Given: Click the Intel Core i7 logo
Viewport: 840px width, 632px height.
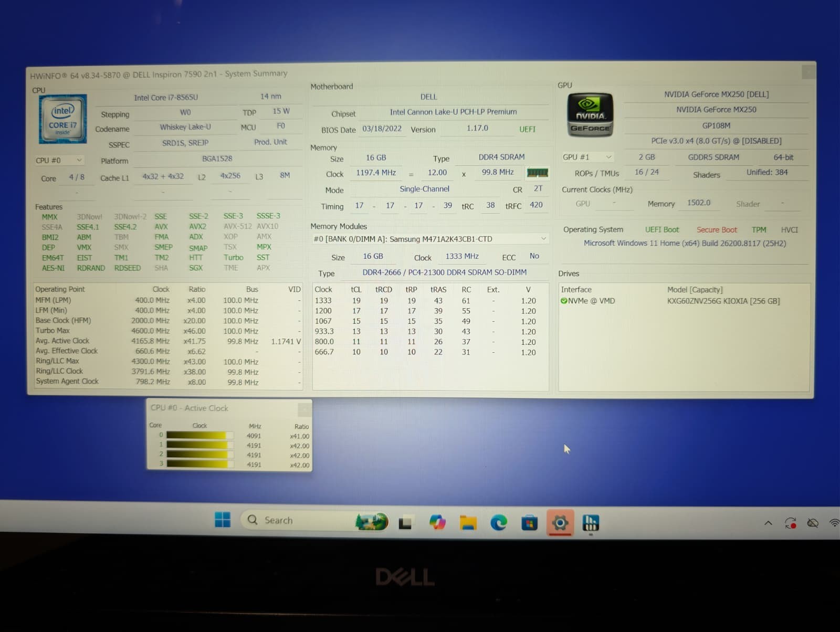Looking at the screenshot, I should pos(63,119).
